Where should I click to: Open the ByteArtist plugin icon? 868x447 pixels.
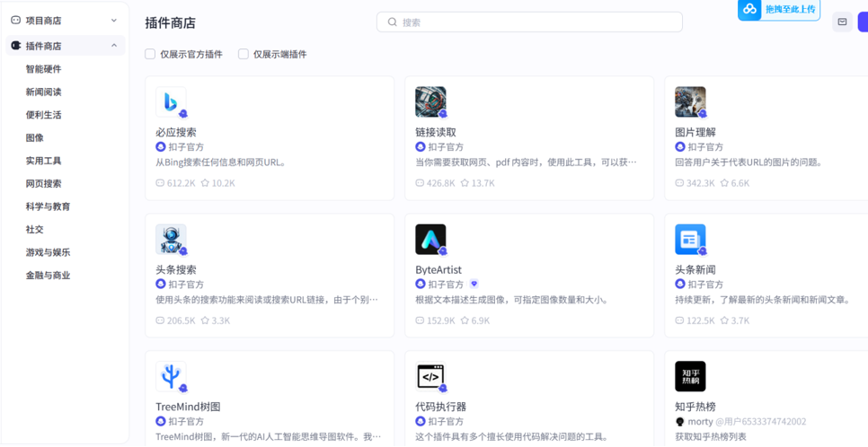(x=430, y=239)
